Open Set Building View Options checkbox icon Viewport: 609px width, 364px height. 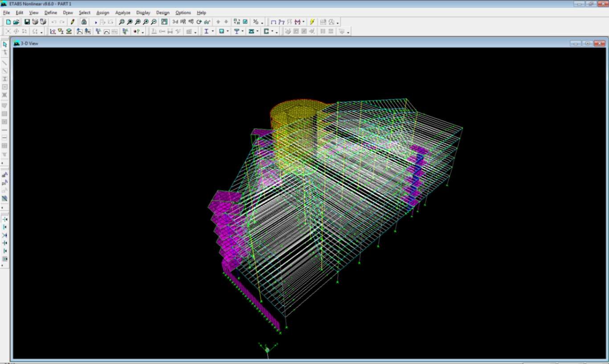point(245,22)
